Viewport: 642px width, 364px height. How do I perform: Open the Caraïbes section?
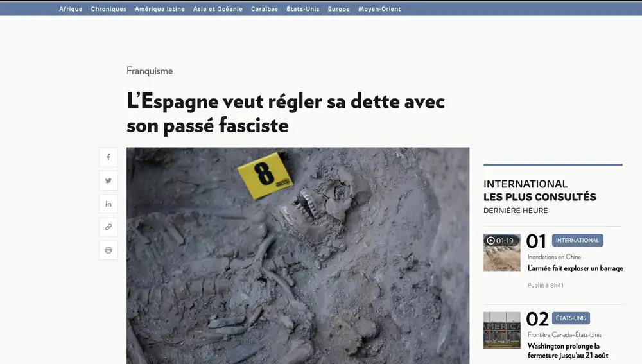tap(265, 9)
